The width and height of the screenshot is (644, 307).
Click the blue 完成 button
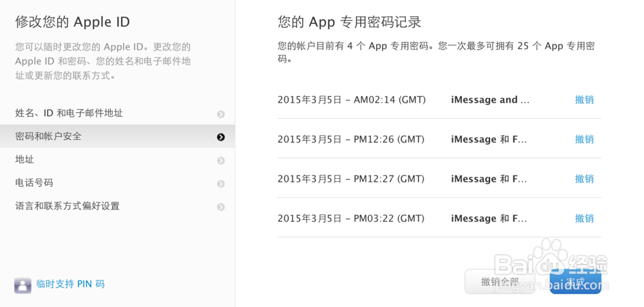(x=575, y=281)
